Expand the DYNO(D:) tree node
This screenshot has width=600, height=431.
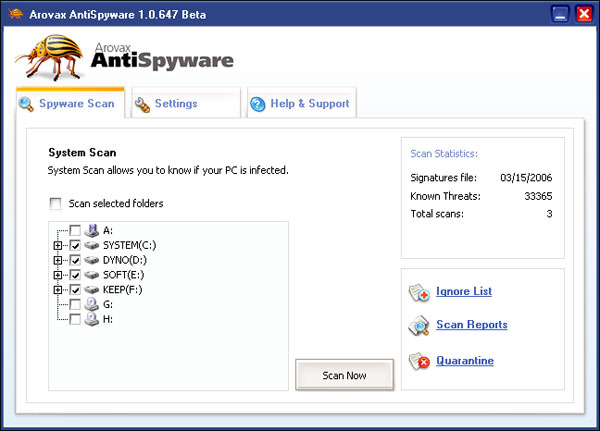tap(58, 260)
